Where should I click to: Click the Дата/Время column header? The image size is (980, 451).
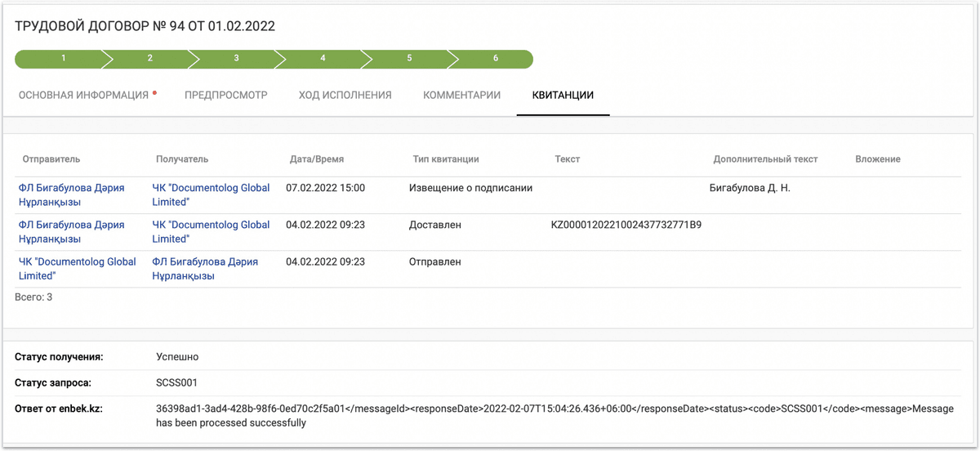pyautogui.click(x=316, y=159)
